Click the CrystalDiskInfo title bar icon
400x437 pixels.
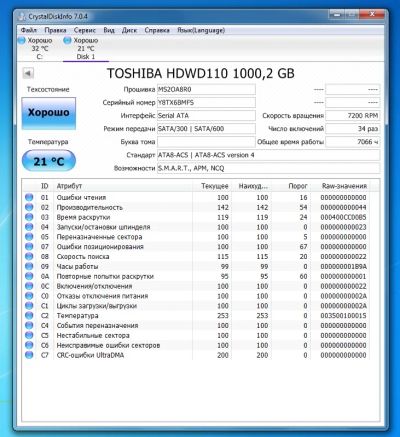point(22,16)
